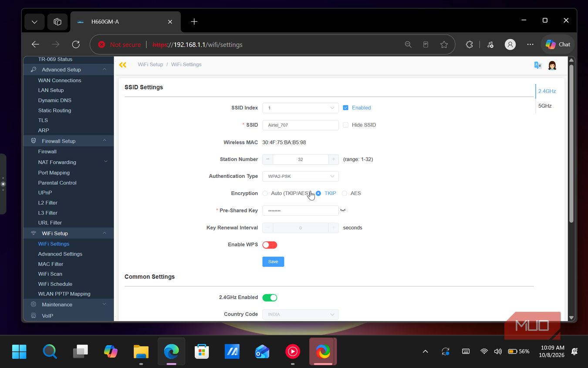This screenshot has width=588, height=368.
Task: Save the SSID settings
Action: click(273, 262)
